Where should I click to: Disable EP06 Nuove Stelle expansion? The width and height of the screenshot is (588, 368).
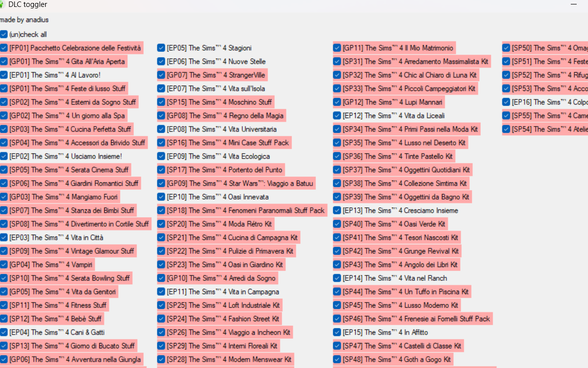(x=161, y=61)
